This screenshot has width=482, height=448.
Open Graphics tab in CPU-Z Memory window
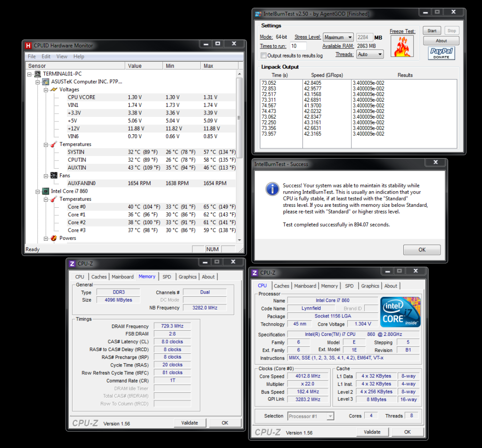pos(188,277)
